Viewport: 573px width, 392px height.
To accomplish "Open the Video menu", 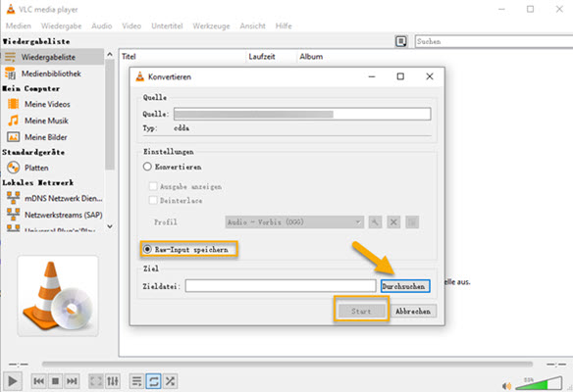I will click(x=131, y=25).
